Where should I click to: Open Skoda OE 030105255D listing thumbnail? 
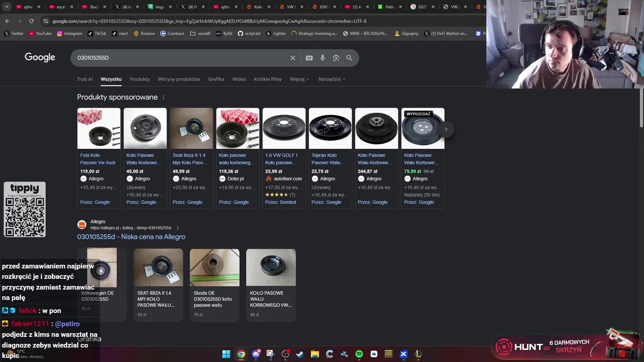[214, 267]
